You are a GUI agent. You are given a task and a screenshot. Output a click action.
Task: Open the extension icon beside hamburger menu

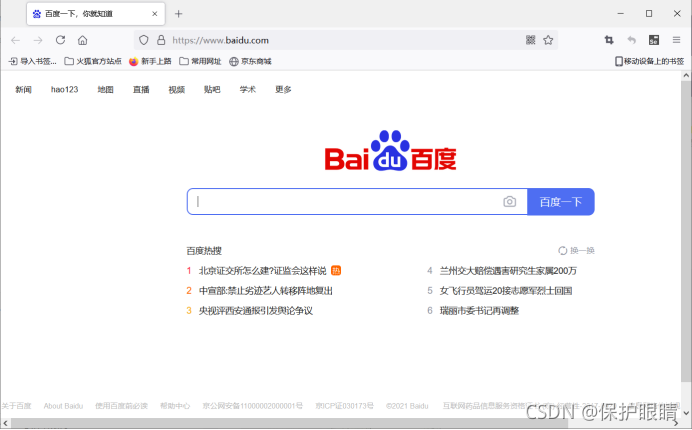[654, 40]
